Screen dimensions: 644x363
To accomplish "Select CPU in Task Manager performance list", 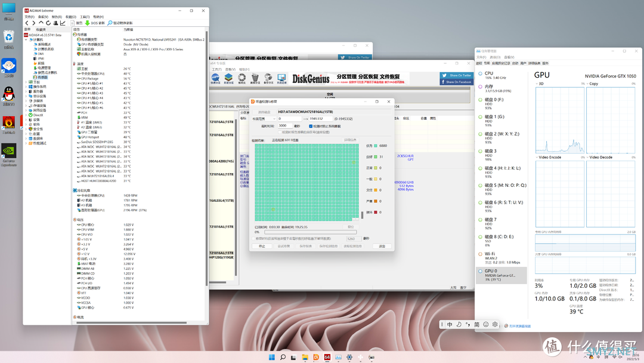I will coord(501,75).
